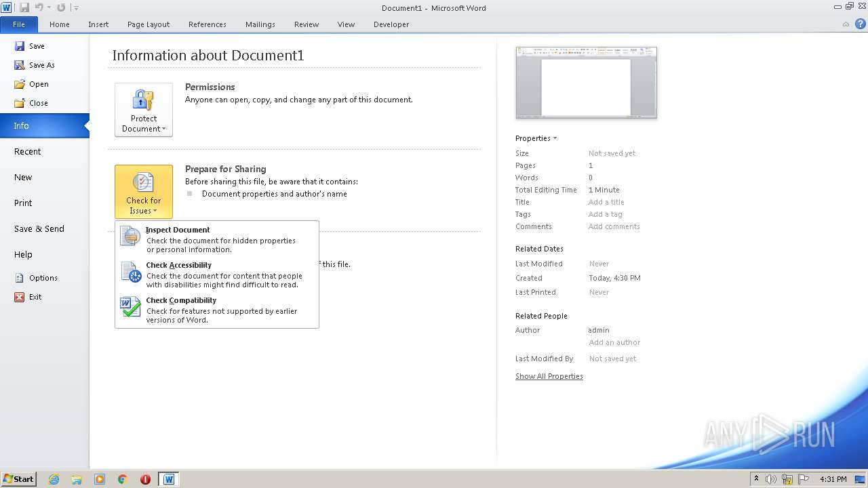Click the Add a title field
The height and width of the screenshot is (488, 868).
point(606,202)
